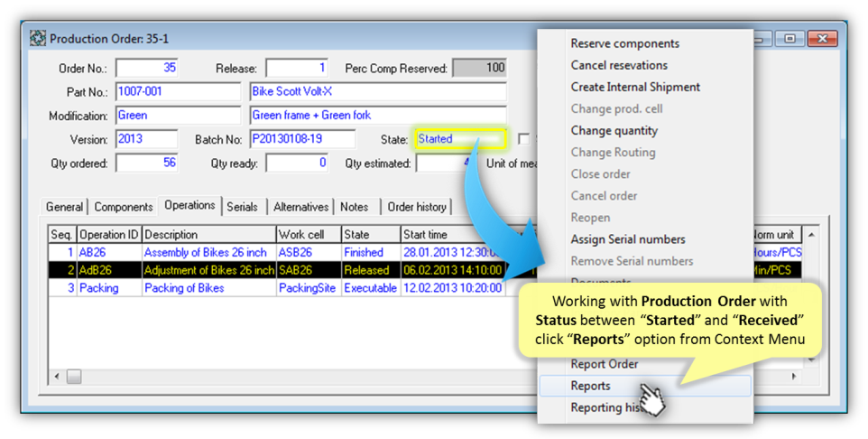Select Reports from the context menu

pyautogui.click(x=590, y=386)
